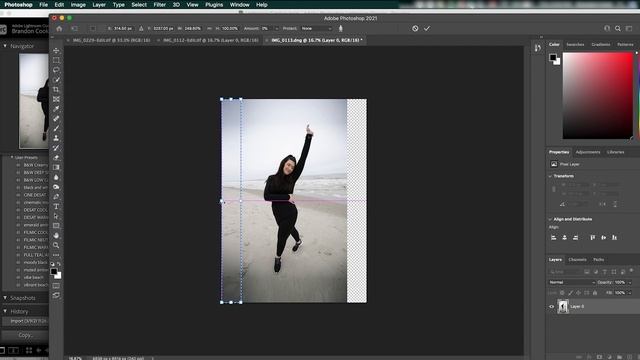This screenshot has width=640, height=360.
Task: Align left edges in Properties panel
Action: point(553,238)
